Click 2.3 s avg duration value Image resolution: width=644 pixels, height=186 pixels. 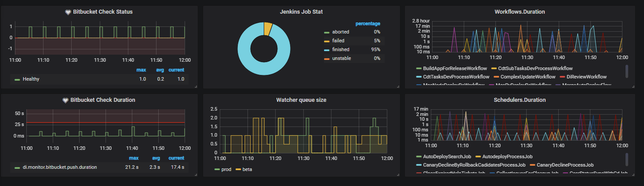[x=156, y=167]
